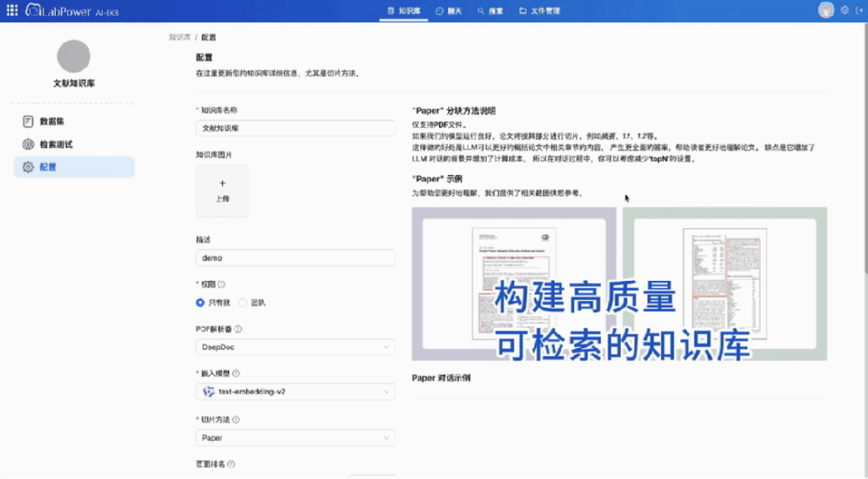
Task: Open the user avatar menu
Action: point(826,10)
